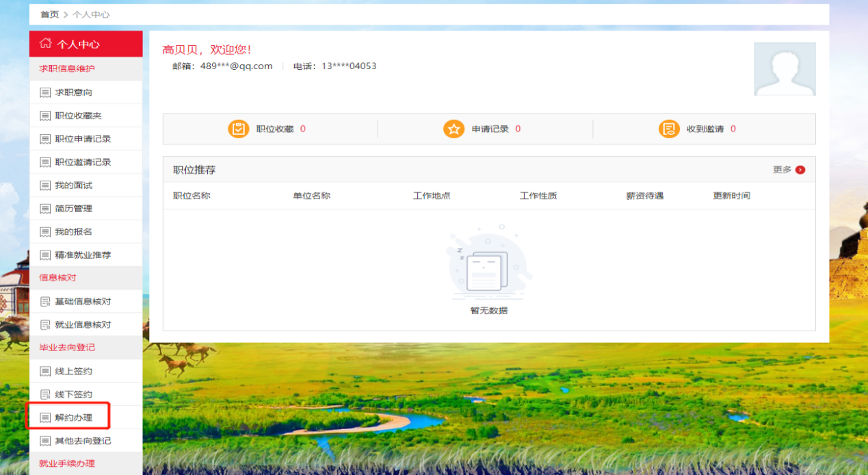This screenshot has width=868, height=475.
Task: Click the orange 职位收藏 clipboard icon
Action: tap(238, 129)
